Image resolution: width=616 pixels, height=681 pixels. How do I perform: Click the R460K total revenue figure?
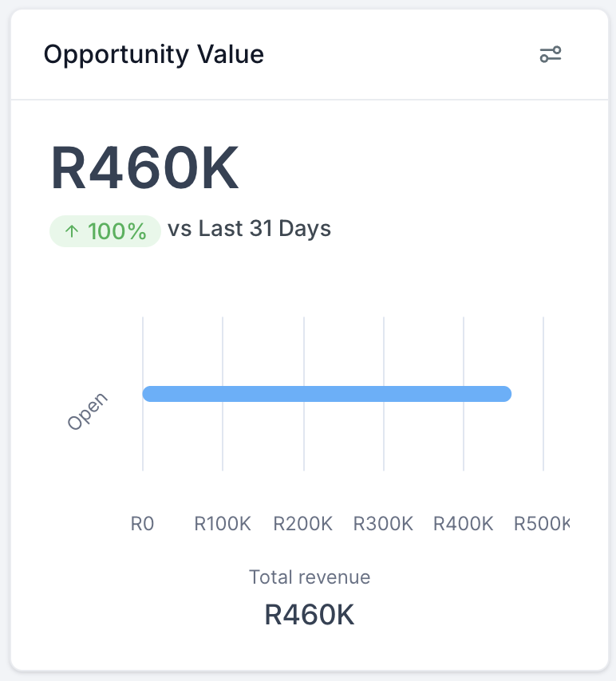[310, 615]
